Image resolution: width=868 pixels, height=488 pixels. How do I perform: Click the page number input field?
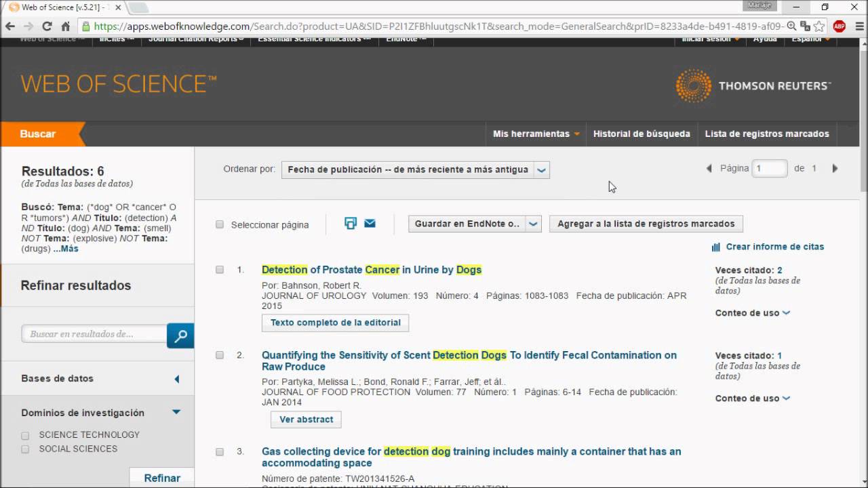pos(770,168)
